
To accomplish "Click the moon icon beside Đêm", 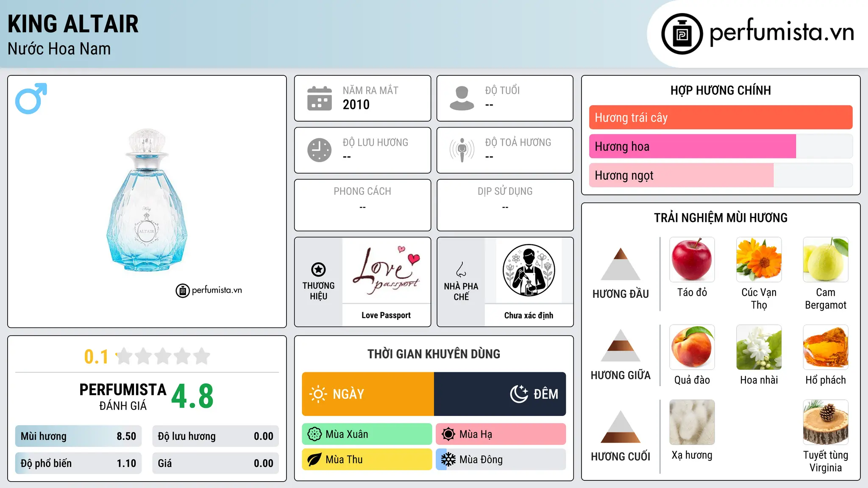I will pyautogui.click(x=519, y=394).
